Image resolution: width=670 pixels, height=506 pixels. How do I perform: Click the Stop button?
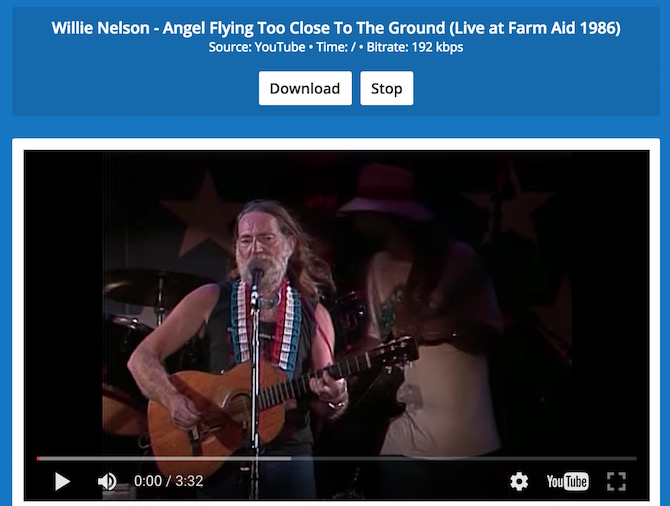(x=387, y=88)
